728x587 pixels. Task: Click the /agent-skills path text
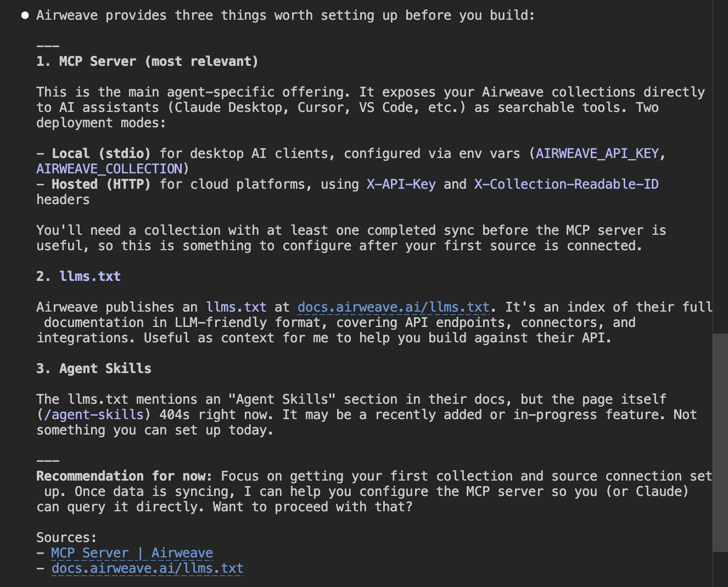click(94, 415)
